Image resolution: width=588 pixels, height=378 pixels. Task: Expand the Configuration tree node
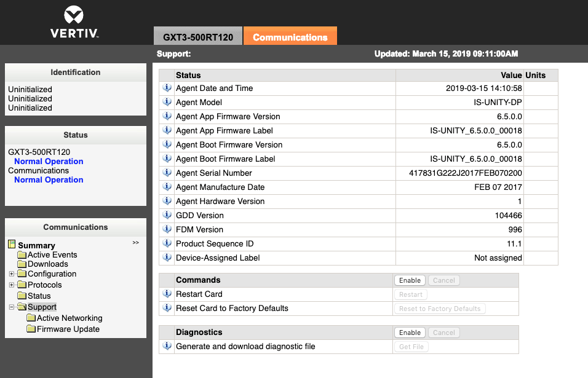(11, 274)
